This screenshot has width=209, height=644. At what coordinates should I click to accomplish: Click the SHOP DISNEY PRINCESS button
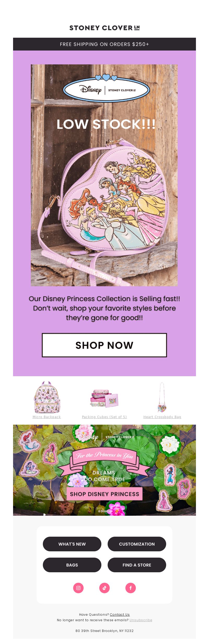click(x=104, y=494)
